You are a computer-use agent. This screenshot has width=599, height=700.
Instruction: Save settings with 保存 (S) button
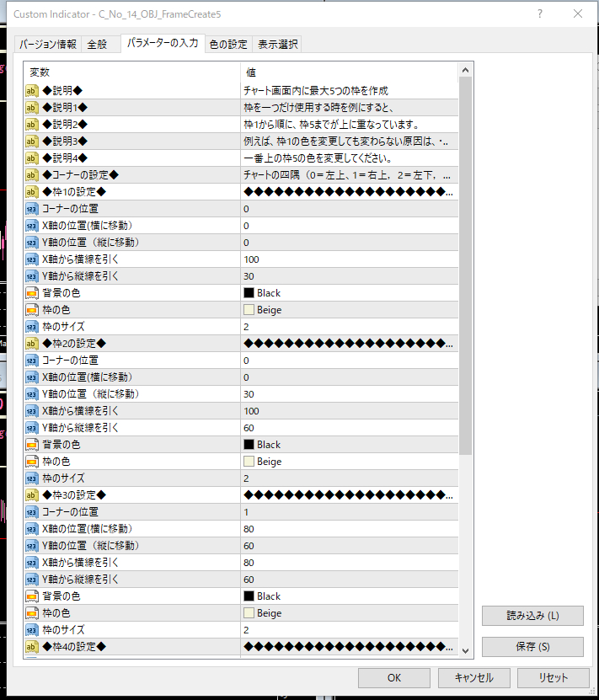532,646
